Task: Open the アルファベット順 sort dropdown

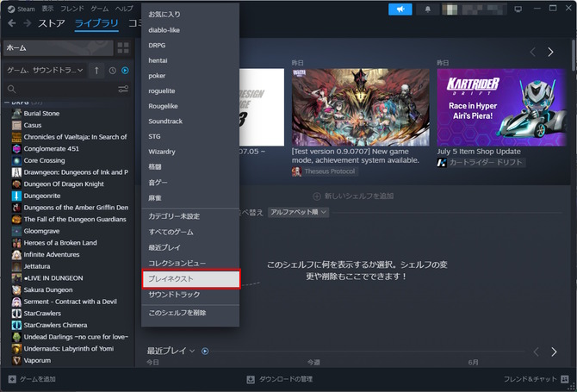Action: click(x=297, y=212)
